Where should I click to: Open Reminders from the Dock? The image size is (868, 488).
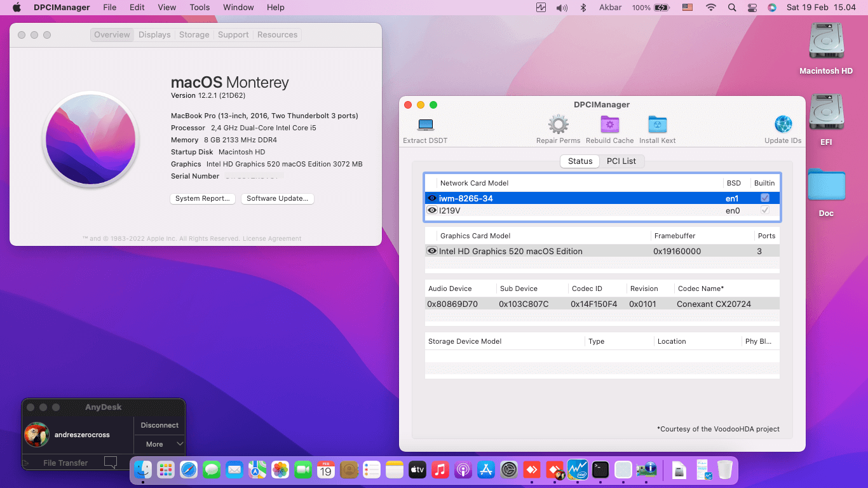click(x=372, y=470)
